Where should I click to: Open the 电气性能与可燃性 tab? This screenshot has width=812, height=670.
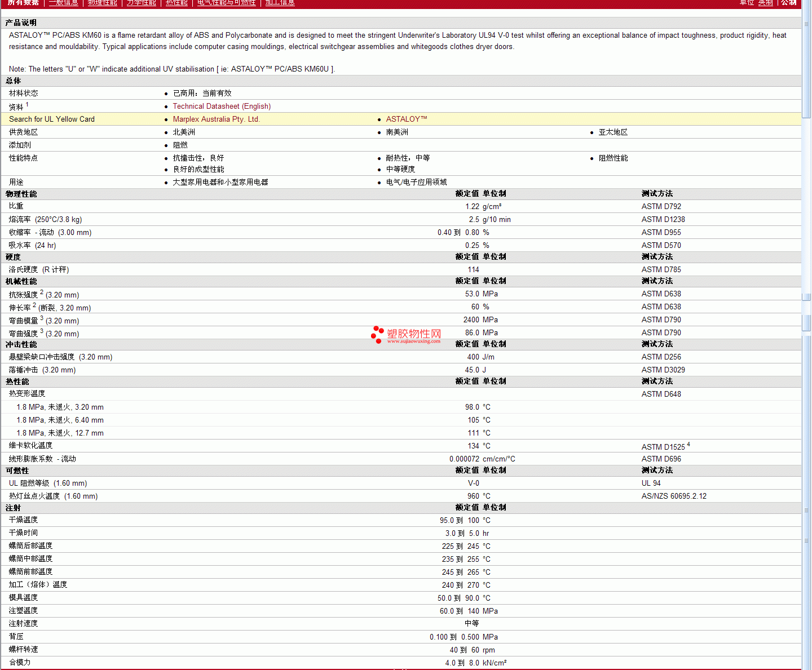pos(226,3)
